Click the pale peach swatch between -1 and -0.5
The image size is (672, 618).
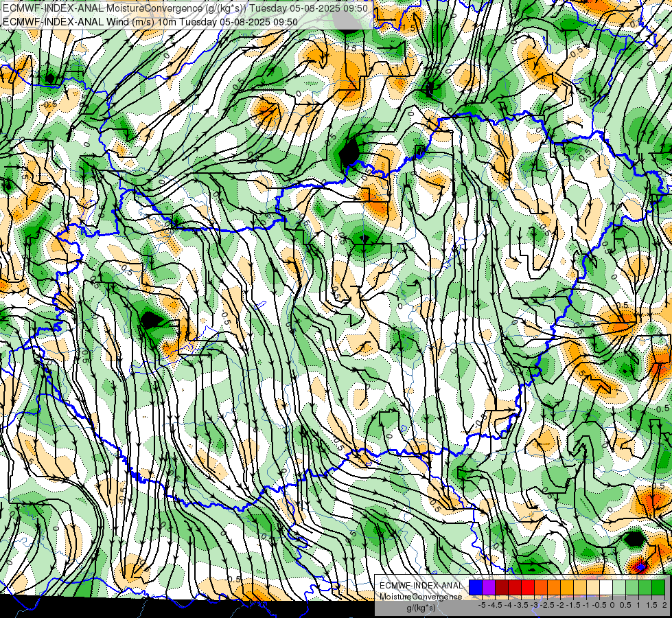click(593, 587)
